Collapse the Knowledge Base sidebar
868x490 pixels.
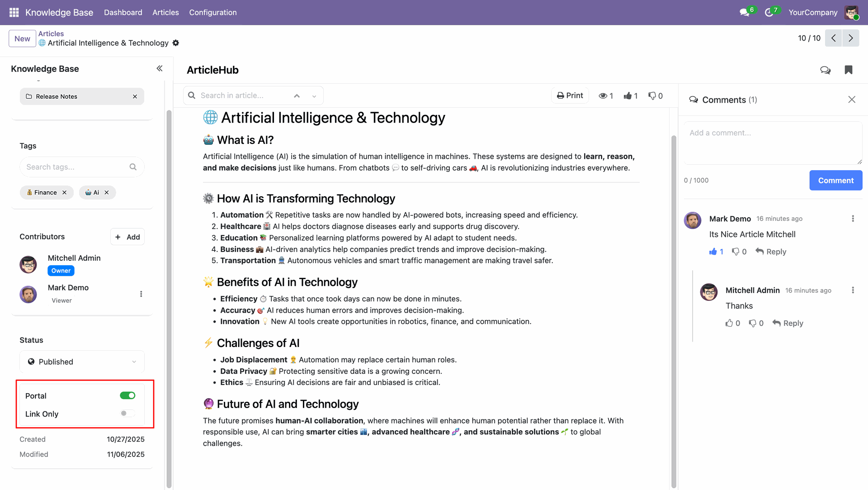pos(160,69)
